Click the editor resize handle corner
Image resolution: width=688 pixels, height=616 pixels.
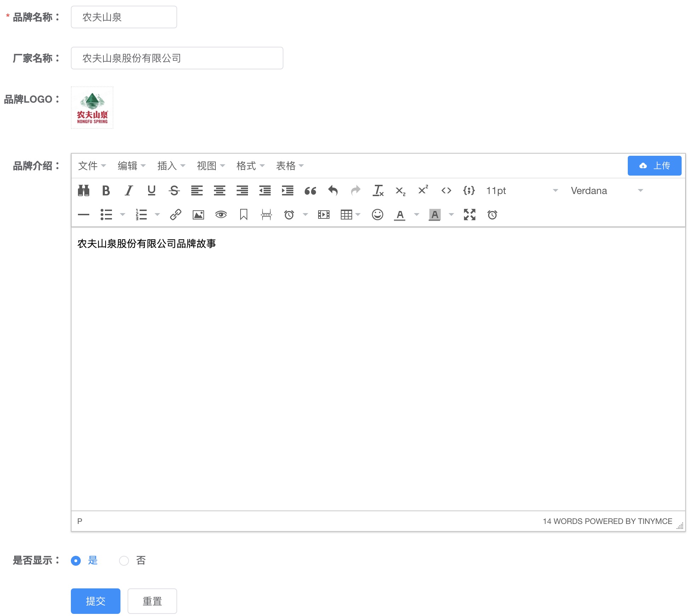point(680,526)
